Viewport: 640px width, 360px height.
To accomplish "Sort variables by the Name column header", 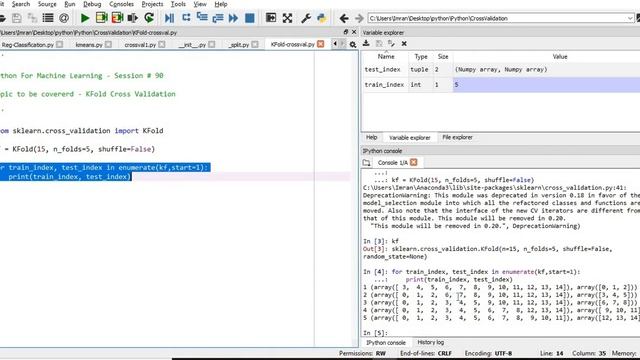I will [x=386, y=57].
